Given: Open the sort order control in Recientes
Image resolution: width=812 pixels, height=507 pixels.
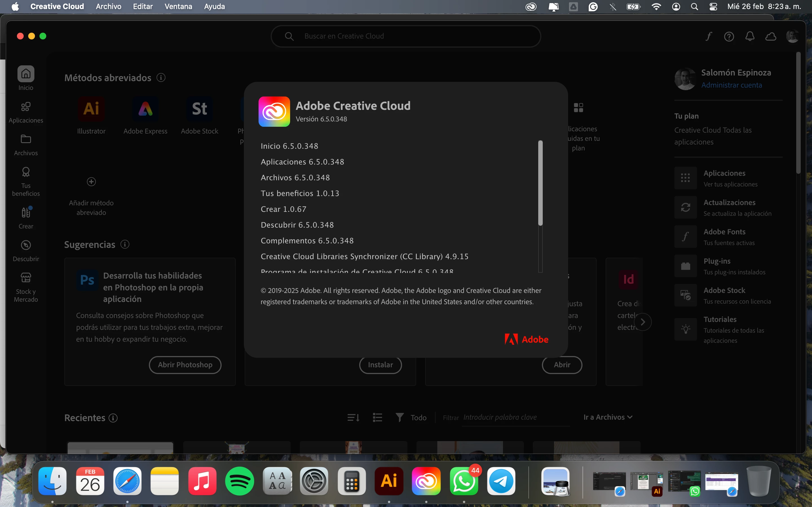Looking at the screenshot, I should (353, 417).
